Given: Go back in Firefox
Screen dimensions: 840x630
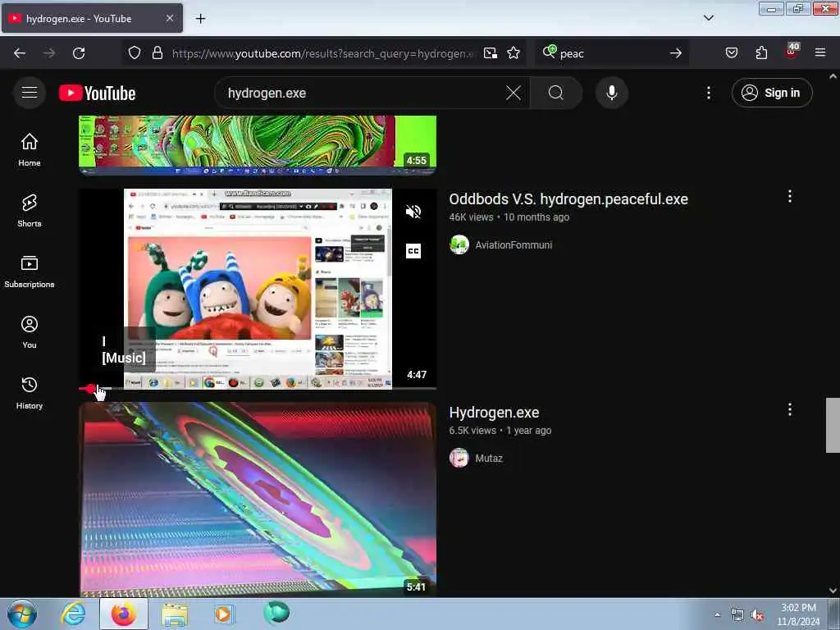Looking at the screenshot, I should (20, 53).
